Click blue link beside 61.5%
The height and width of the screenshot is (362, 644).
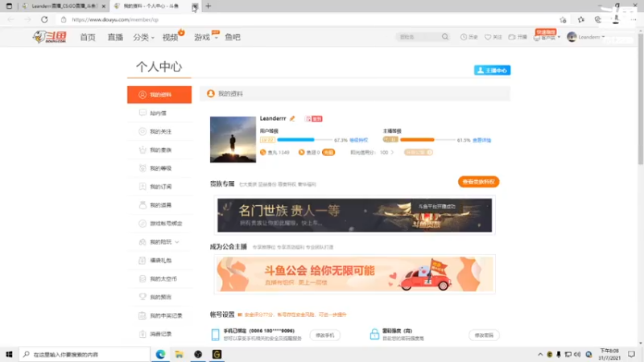(x=481, y=140)
